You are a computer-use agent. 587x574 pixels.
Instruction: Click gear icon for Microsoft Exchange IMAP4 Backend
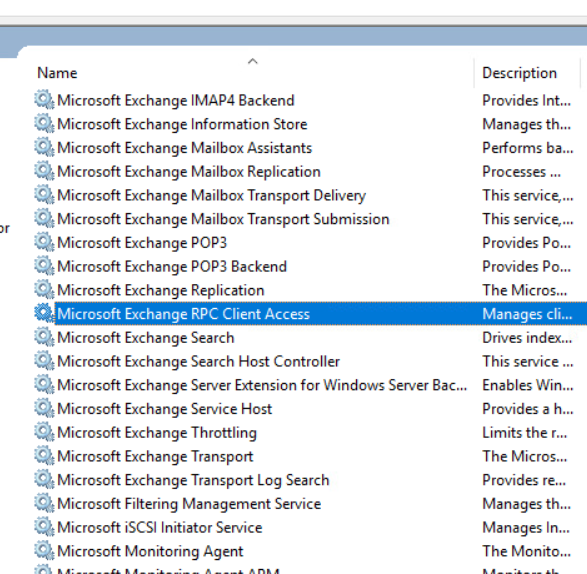pyautogui.click(x=44, y=100)
